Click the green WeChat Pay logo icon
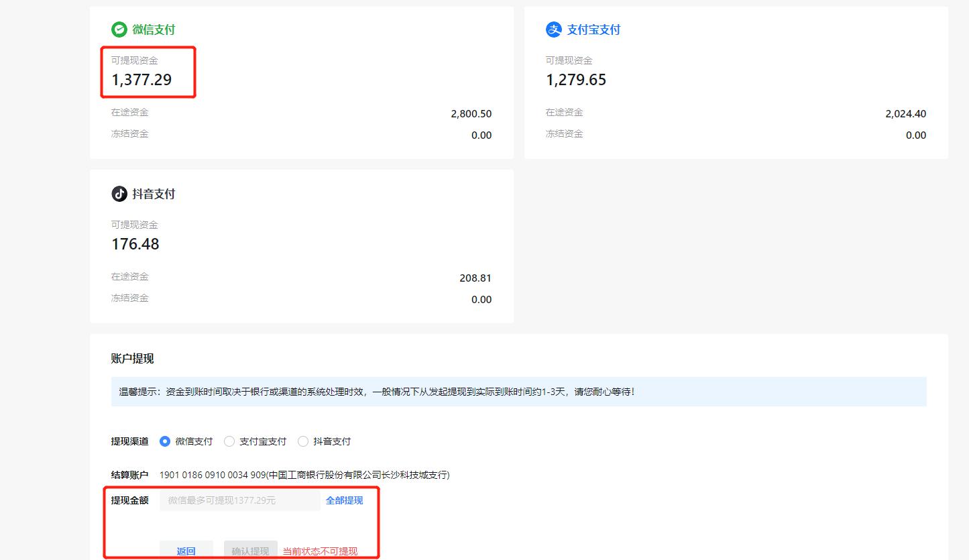Screen dimensions: 969x560 tap(119, 30)
